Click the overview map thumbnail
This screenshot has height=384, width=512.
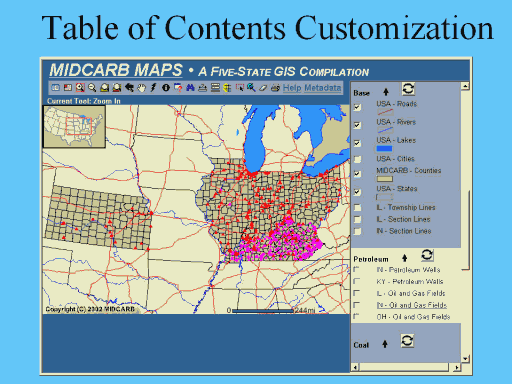(x=74, y=127)
